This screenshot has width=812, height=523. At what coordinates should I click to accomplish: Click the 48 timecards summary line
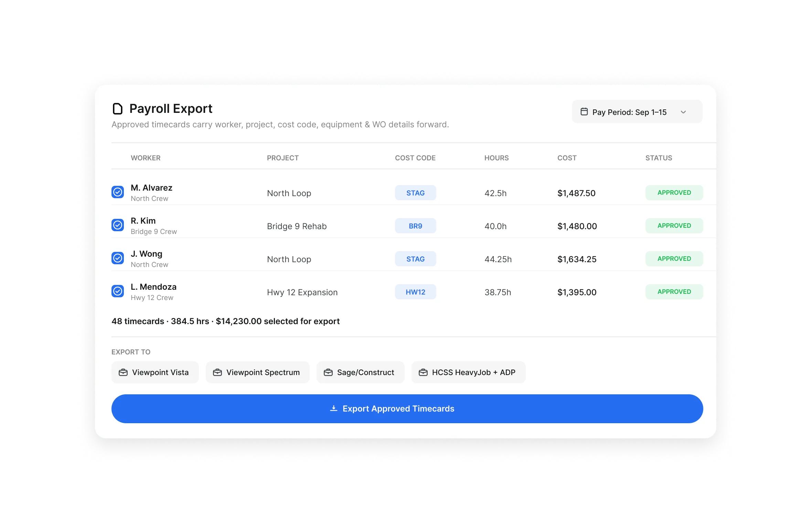pos(225,321)
